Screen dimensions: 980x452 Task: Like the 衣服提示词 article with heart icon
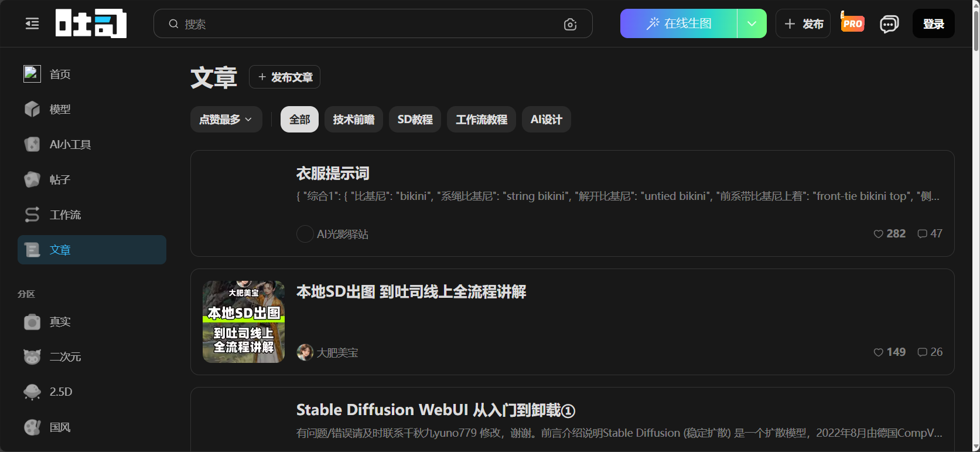(878, 234)
